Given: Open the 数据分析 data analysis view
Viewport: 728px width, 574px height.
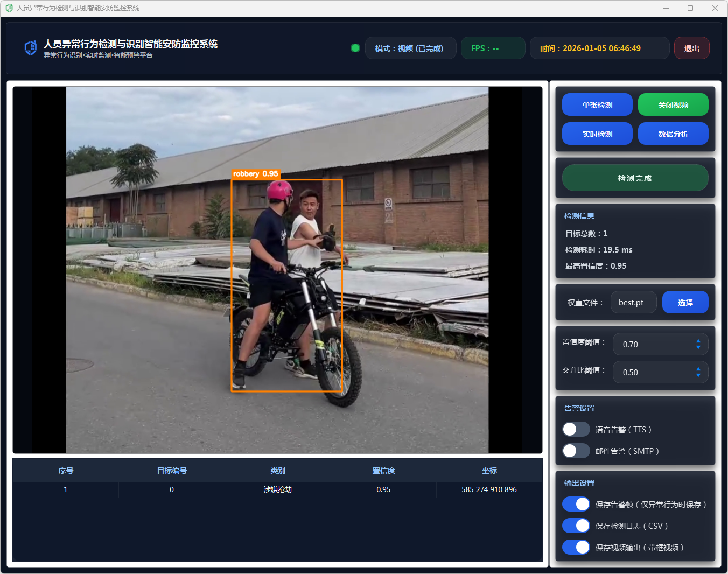Looking at the screenshot, I should pos(673,134).
